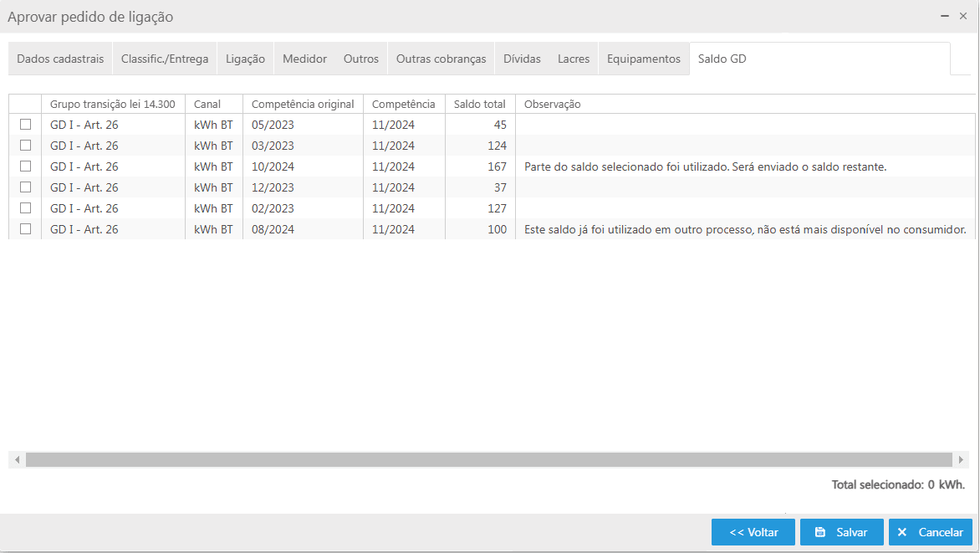
Task: Enable checkbox on the 12/2023 row
Action: 25,187
